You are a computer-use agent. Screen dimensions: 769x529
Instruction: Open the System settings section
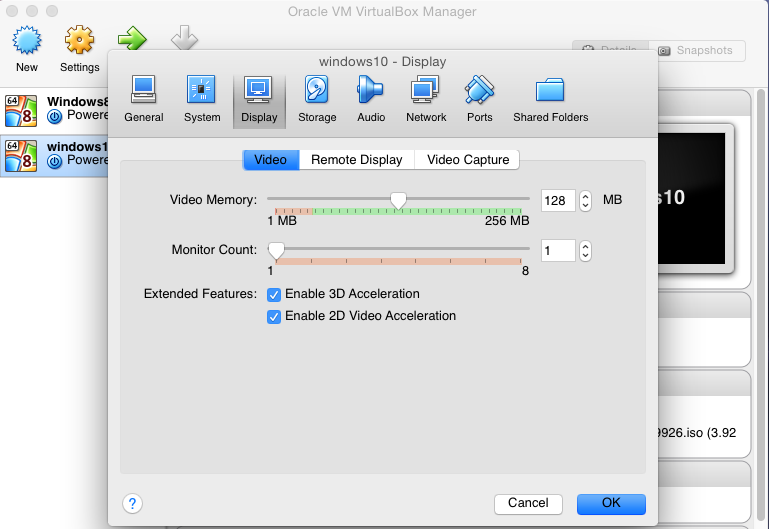(x=202, y=100)
